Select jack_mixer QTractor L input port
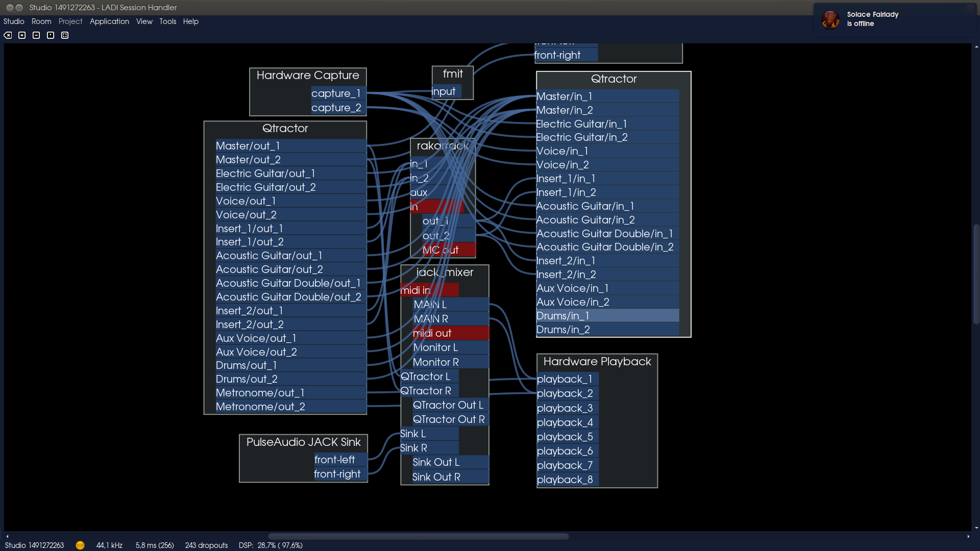Image resolution: width=980 pixels, height=551 pixels. pyautogui.click(x=429, y=377)
